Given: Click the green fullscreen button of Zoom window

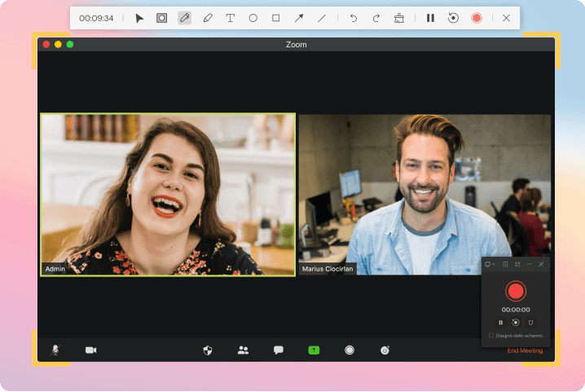Looking at the screenshot, I should coord(70,45).
